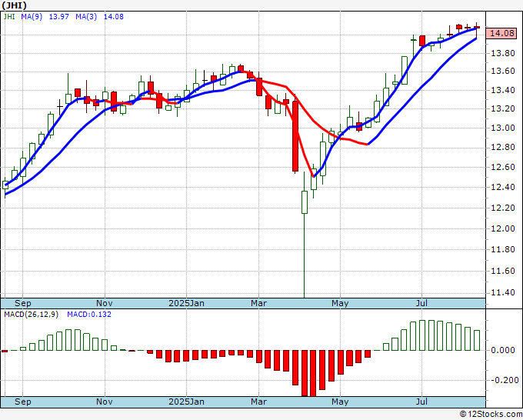
Task: Click the 12.60 price axis label
Action: 502,167
